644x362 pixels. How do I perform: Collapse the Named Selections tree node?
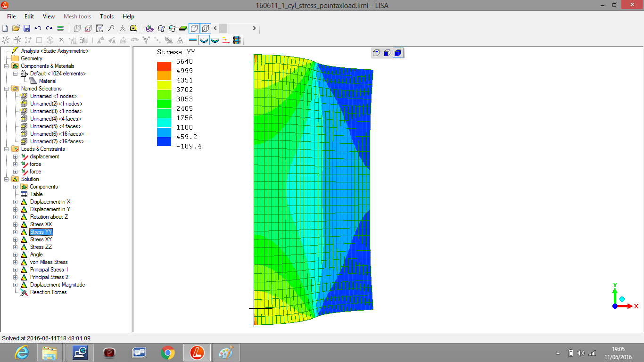pos(7,89)
